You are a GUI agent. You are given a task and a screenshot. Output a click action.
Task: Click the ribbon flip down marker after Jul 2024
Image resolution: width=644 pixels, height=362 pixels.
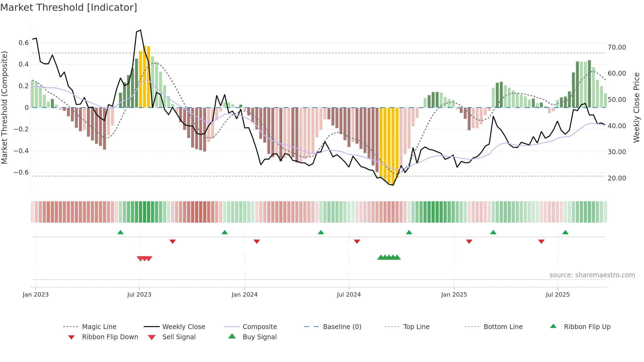[357, 242]
